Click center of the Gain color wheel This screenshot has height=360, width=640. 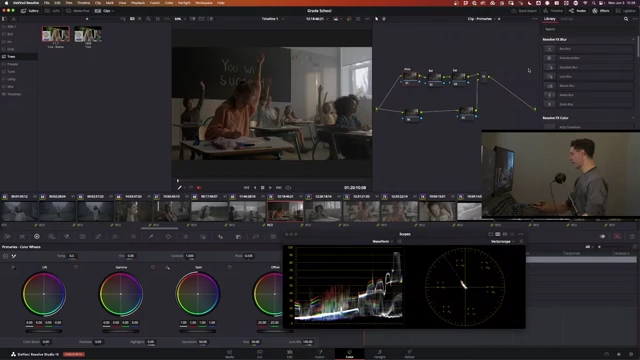pos(198,294)
